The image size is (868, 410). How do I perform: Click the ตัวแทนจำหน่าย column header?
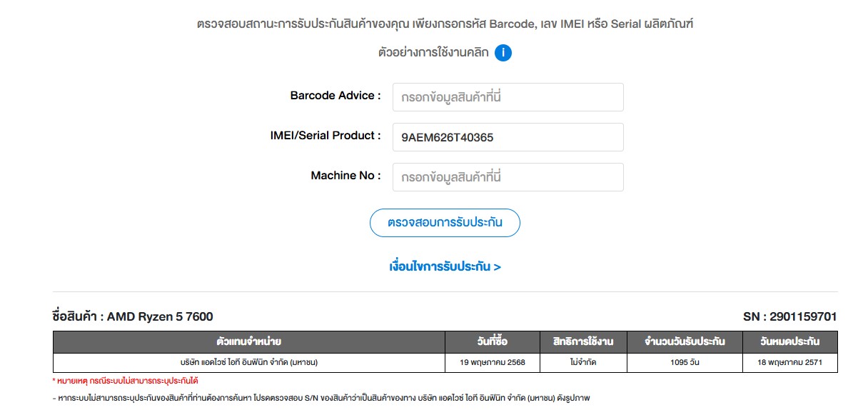(248, 341)
